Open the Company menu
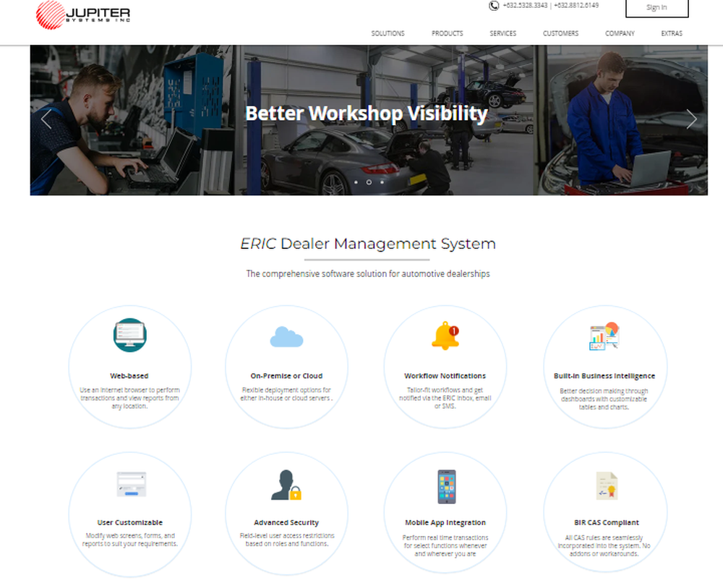The width and height of the screenshot is (723, 588). (x=620, y=33)
